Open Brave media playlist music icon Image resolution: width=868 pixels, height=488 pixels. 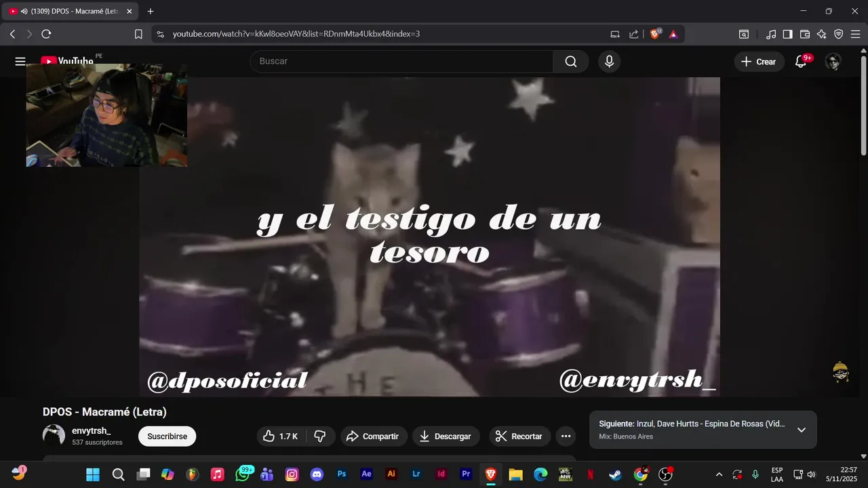(771, 34)
